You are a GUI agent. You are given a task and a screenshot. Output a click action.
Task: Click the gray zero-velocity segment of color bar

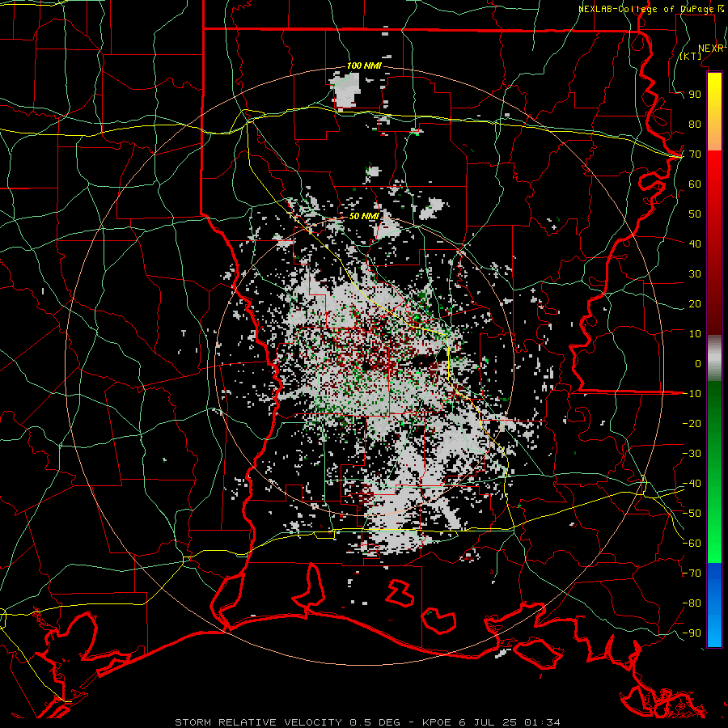[714, 358]
